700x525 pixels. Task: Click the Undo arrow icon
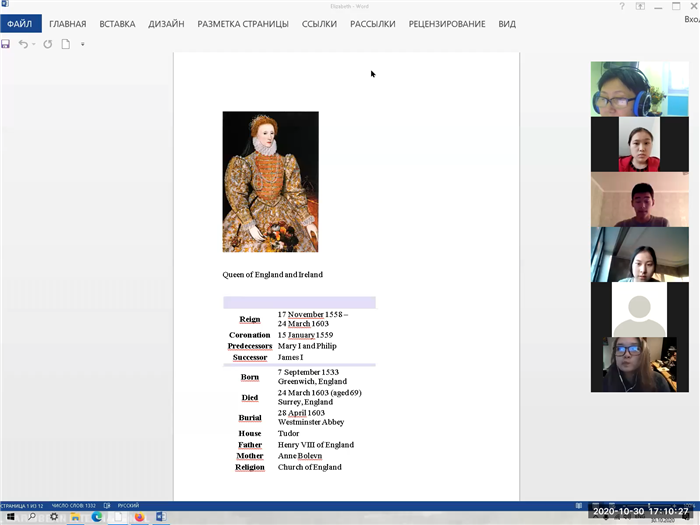tap(24, 44)
